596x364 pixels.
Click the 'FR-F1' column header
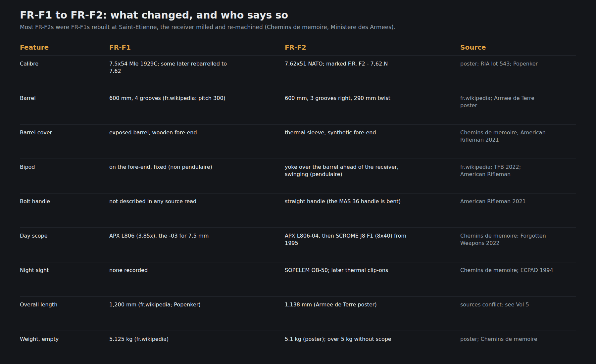[x=120, y=47]
